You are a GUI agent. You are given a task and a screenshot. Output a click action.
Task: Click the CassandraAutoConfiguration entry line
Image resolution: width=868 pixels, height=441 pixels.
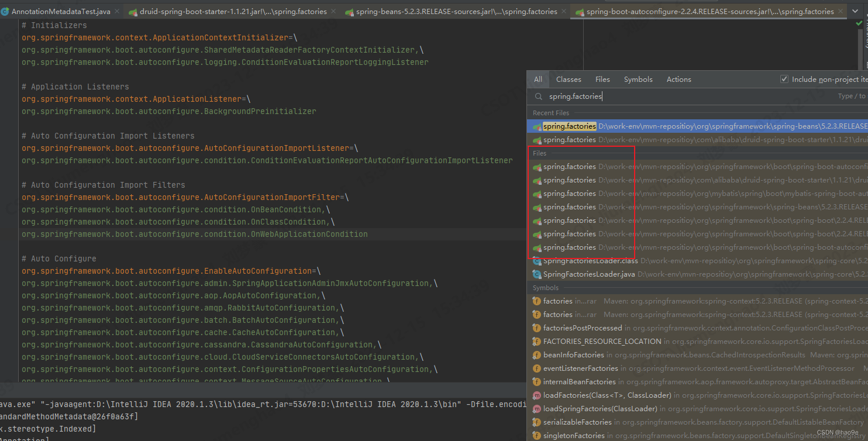click(x=202, y=344)
